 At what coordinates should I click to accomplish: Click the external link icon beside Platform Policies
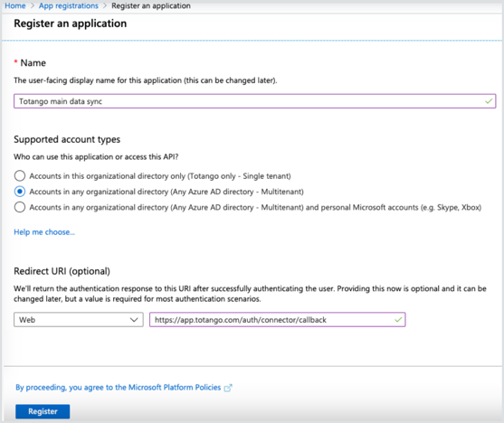tap(228, 388)
